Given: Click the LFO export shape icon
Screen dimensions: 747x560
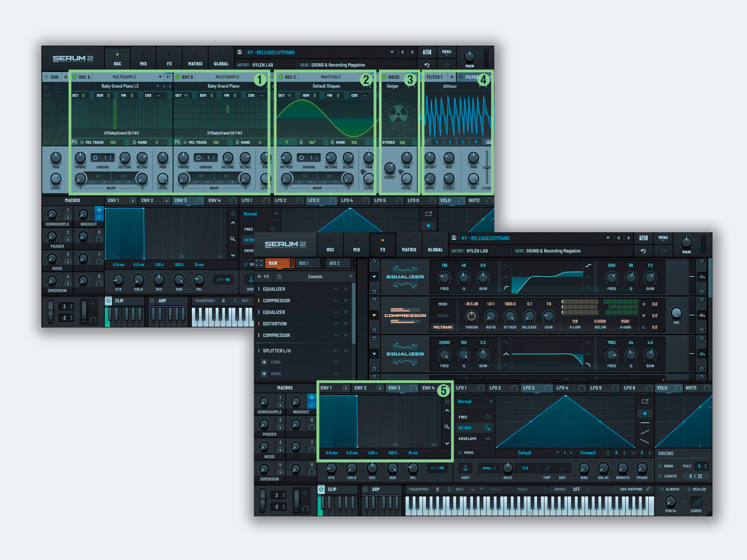Looking at the screenshot, I should (645, 401).
